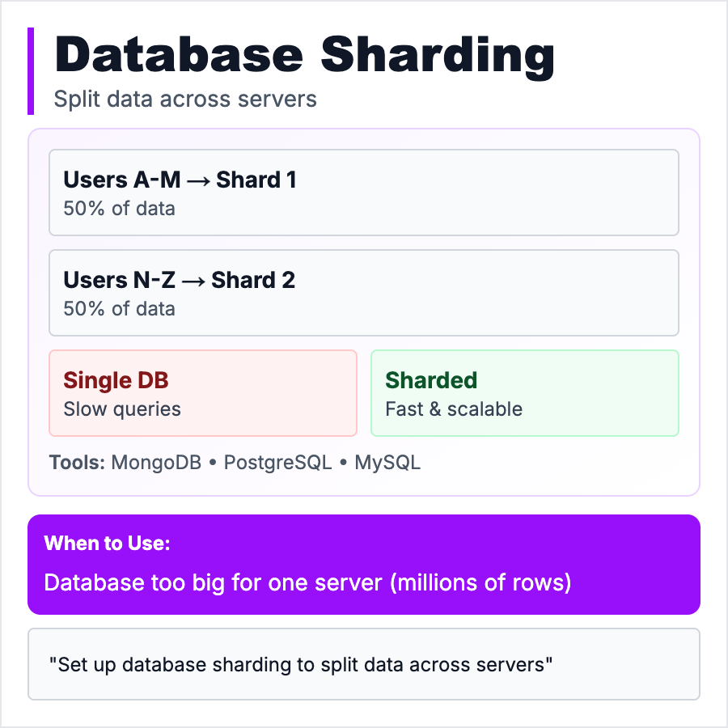Screen dimensions: 728x728
Task: Click the arrow in the Shard 1 heading
Action: [197, 180]
